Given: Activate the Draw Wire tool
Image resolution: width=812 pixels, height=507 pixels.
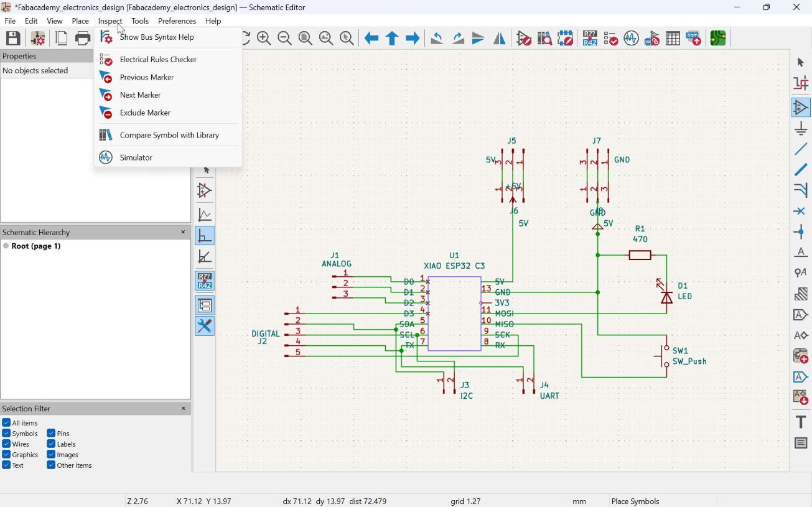Looking at the screenshot, I should pos(801,149).
